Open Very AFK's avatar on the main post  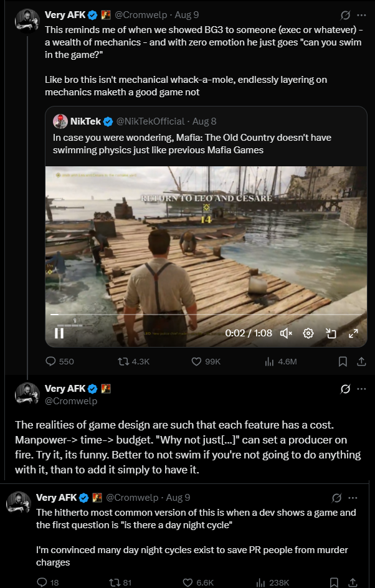point(27,394)
